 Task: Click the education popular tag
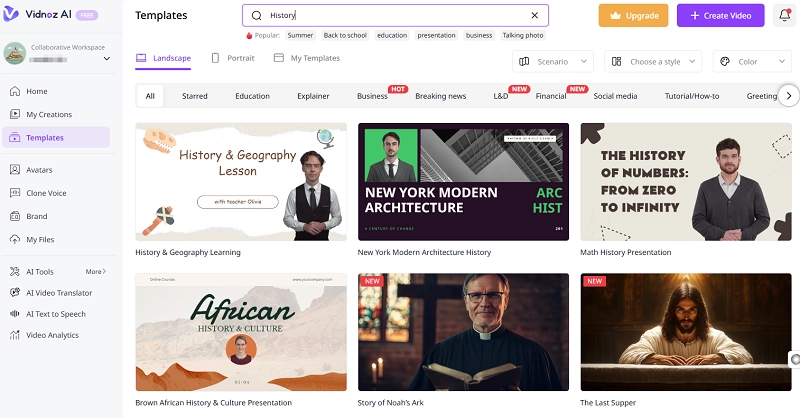pyautogui.click(x=392, y=35)
